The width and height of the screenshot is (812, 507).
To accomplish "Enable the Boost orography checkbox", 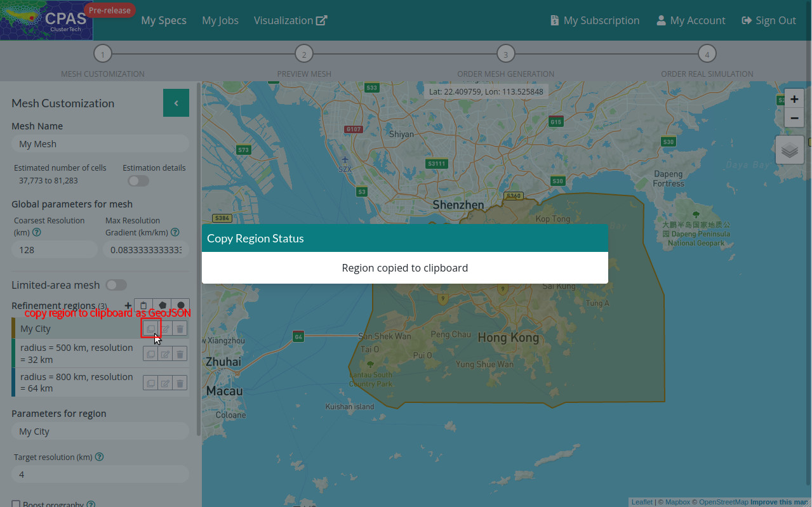I will tap(16, 504).
